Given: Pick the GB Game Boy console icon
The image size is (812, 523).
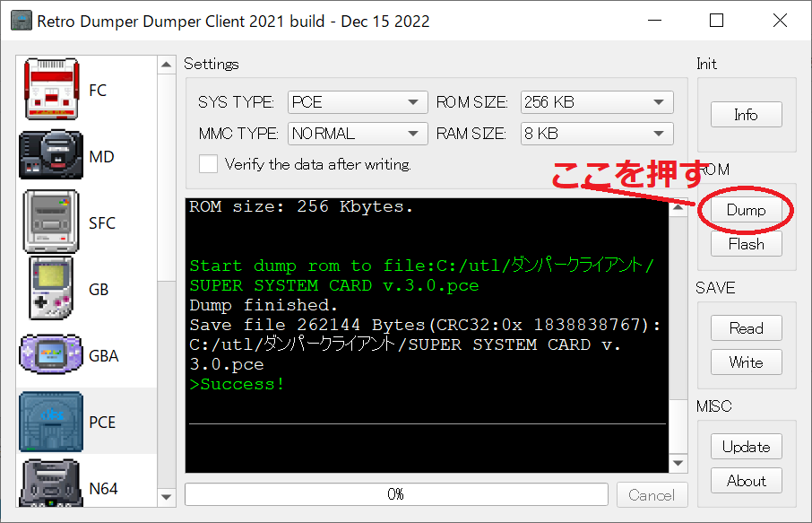Looking at the screenshot, I should 51,288.
